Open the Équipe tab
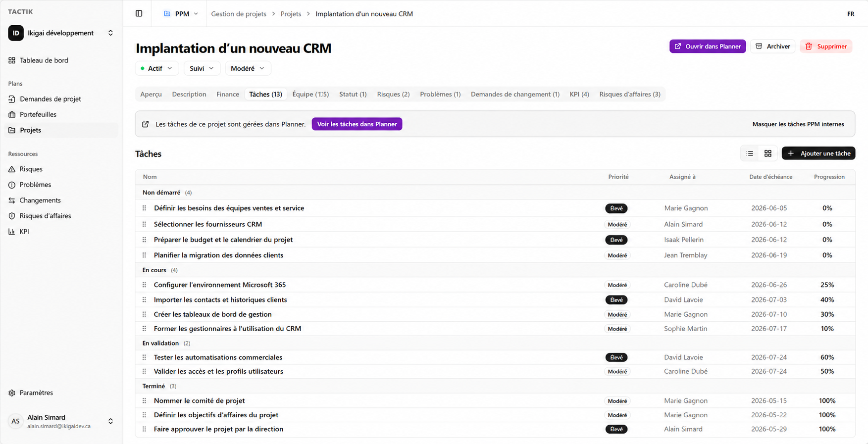The height and width of the screenshot is (444, 868). (310, 95)
